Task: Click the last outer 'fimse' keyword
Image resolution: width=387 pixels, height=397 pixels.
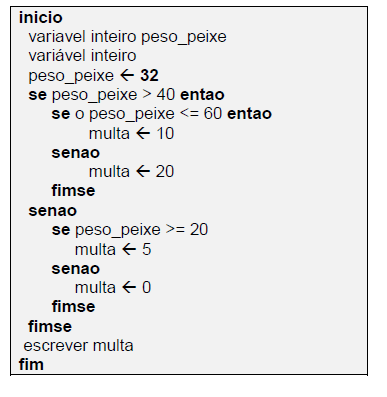Action: tap(50, 326)
